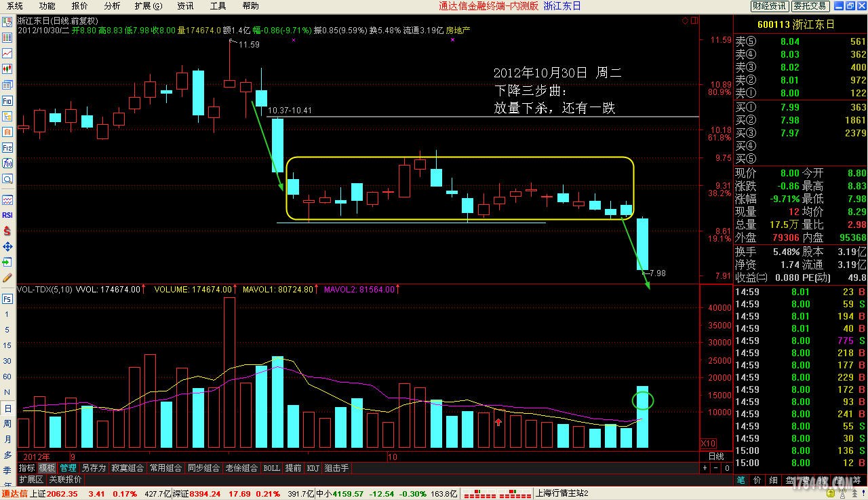Select the 常用组合 template tab
The height and width of the screenshot is (500, 868).
166,468
